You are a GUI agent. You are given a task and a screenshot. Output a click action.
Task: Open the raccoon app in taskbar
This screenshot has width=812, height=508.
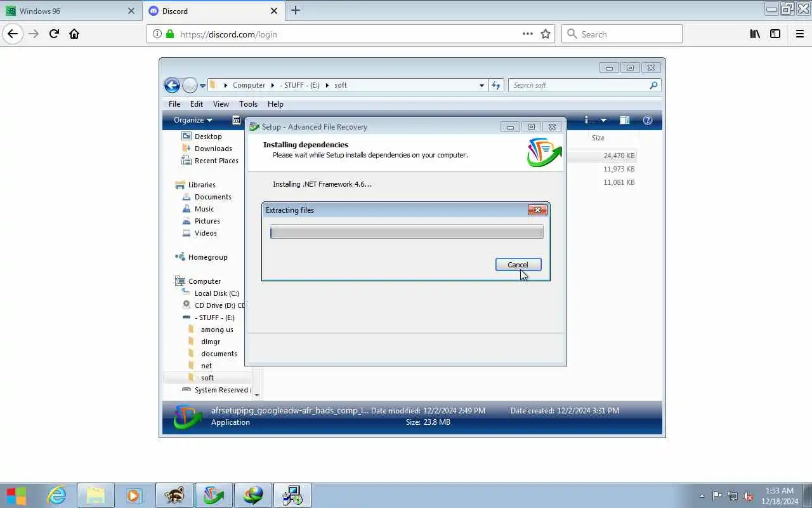coord(174,495)
